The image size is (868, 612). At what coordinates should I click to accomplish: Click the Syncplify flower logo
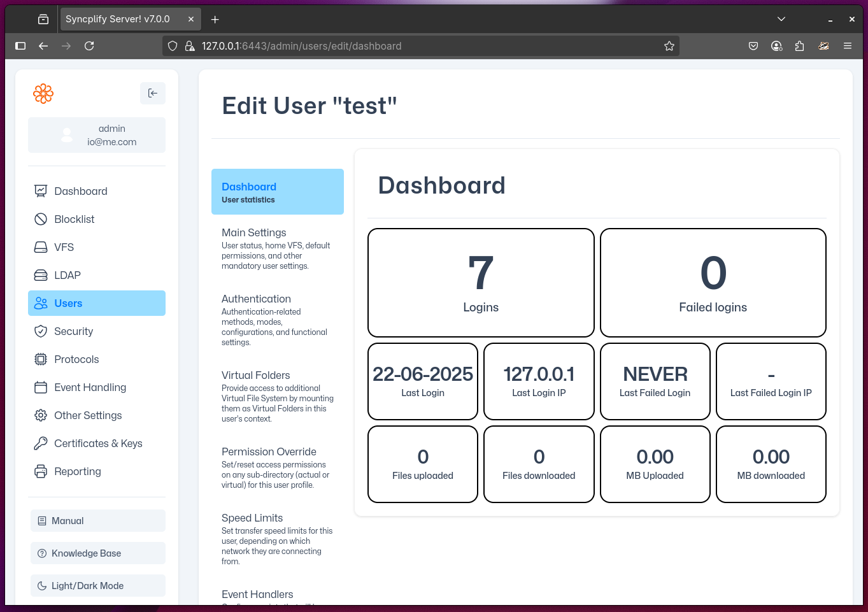(43, 93)
